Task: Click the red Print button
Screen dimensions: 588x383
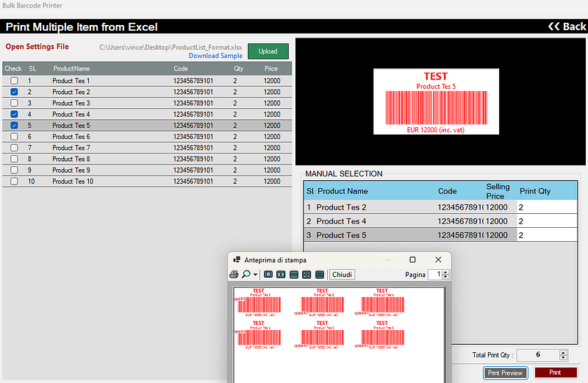Action: coord(556,373)
